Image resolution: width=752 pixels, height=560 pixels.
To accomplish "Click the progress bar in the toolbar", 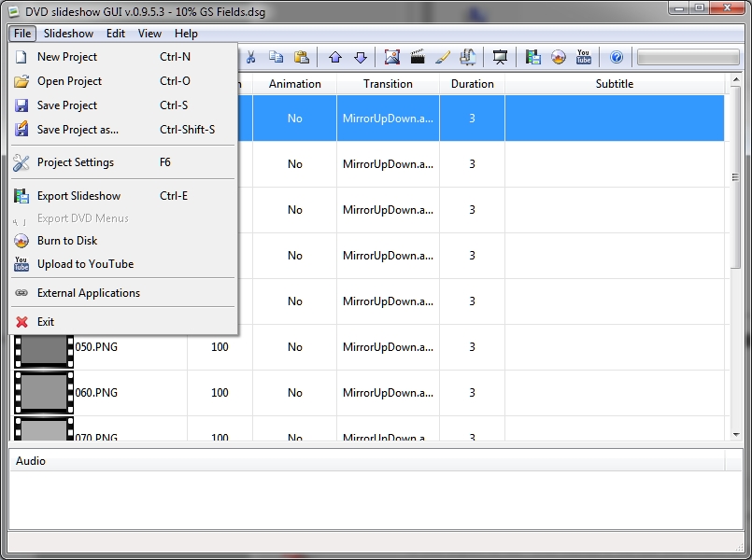I will (688, 58).
